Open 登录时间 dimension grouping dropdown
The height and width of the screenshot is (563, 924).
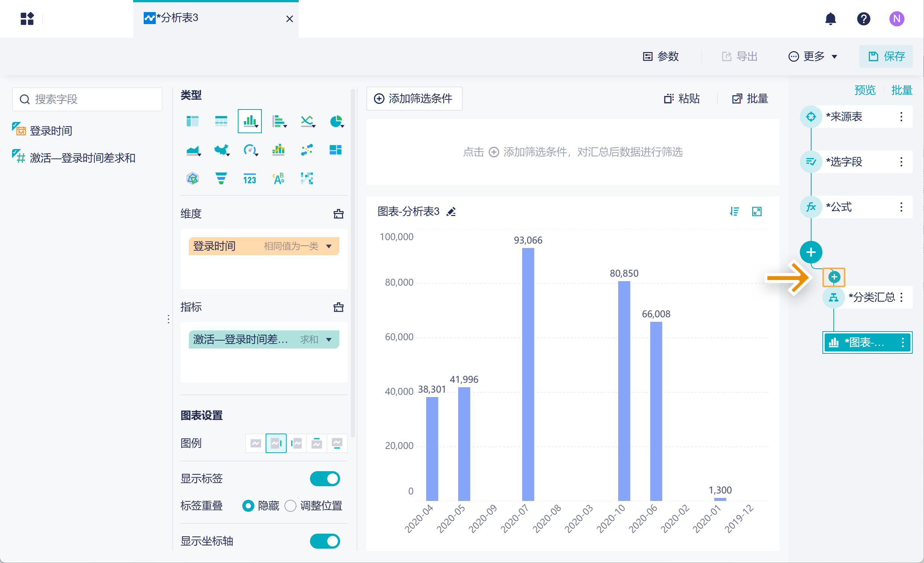pos(329,246)
